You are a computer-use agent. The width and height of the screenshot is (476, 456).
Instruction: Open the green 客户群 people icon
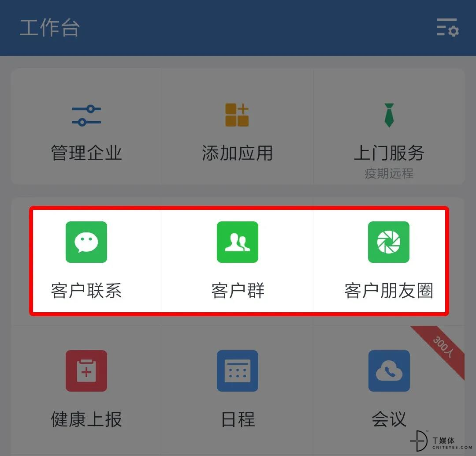[238, 242]
